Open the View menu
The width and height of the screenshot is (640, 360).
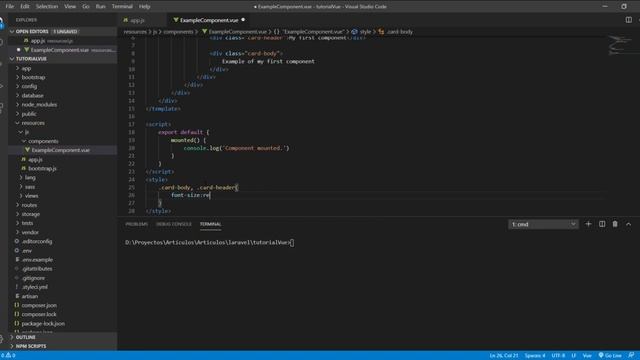click(70, 7)
